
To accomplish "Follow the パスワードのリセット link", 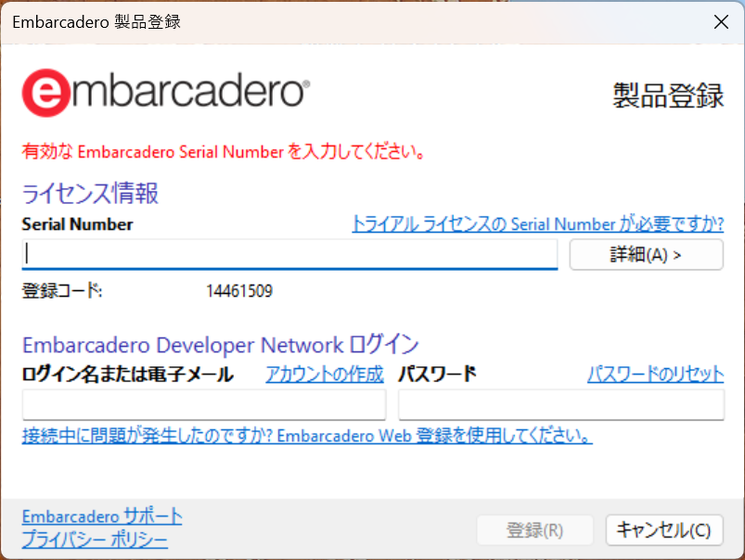I will tap(655, 375).
